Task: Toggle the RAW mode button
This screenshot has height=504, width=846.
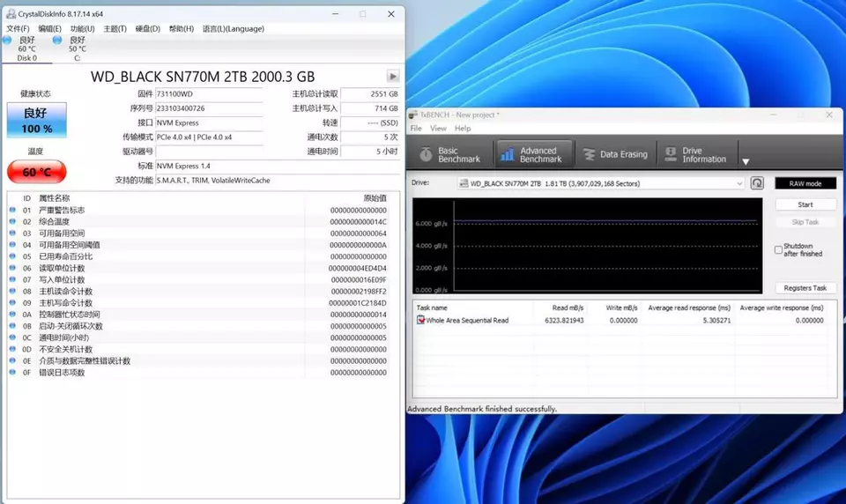Action: (x=805, y=183)
